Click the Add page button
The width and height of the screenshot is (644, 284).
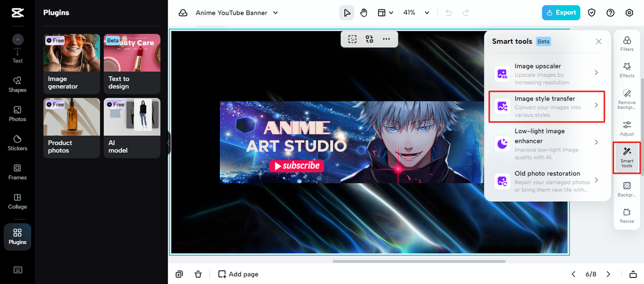238,274
